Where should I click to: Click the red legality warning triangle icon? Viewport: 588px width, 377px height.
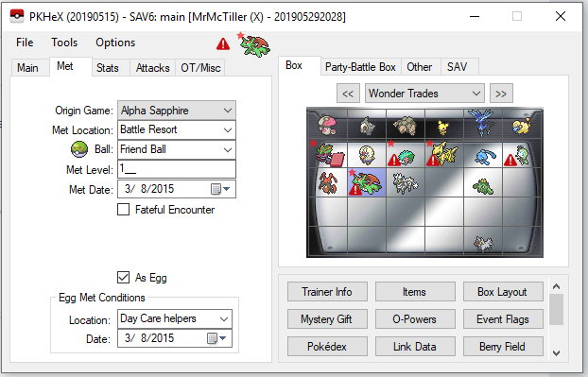[223, 43]
